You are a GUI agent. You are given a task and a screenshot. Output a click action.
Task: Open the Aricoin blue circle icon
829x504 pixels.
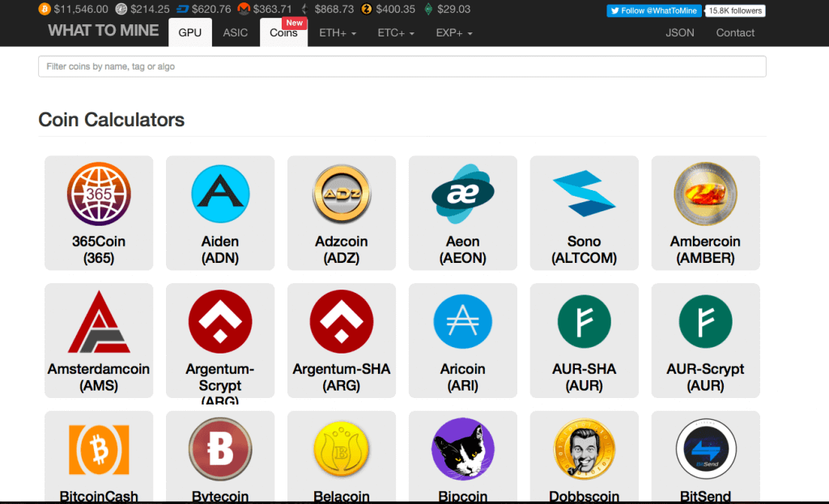[463, 322]
